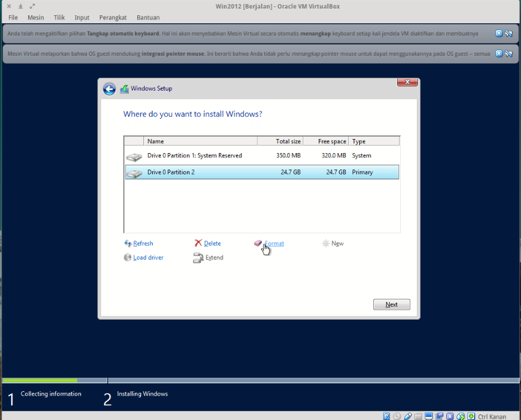Click the green arrow icon in the status bar
This screenshot has width=521, height=420.
(x=470, y=416)
